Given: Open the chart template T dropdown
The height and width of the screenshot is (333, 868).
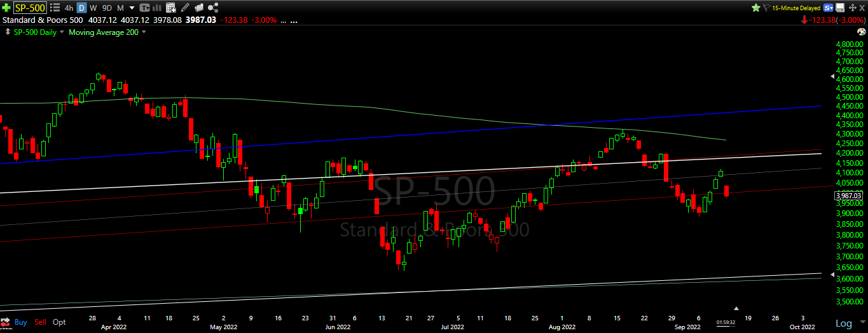Looking at the screenshot, I should (x=144, y=8).
